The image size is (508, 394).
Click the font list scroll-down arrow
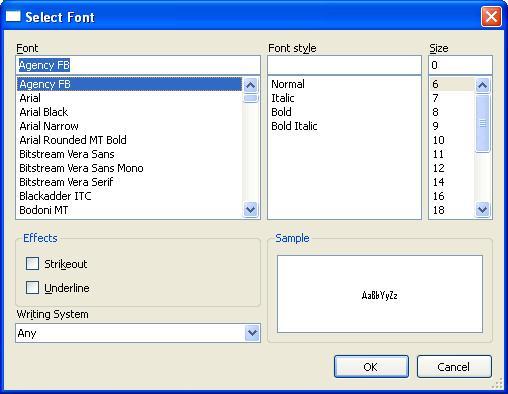(x=250, y=210)
